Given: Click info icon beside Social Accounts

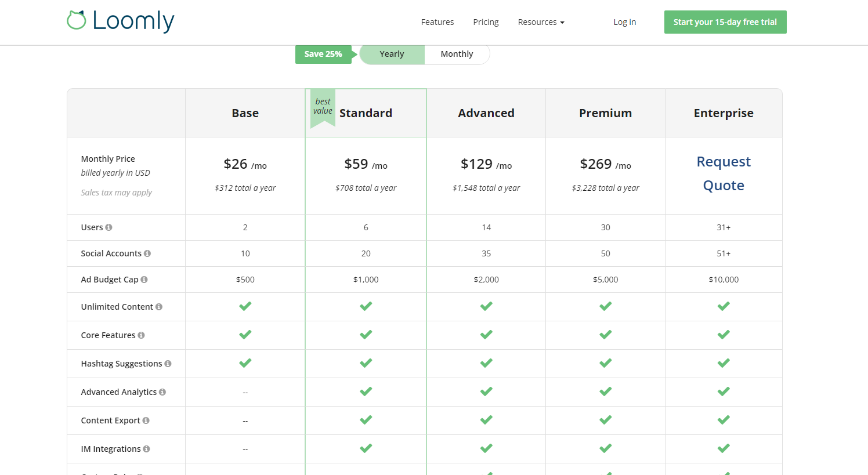Looking at the screenshot, I should coord(147,253).
